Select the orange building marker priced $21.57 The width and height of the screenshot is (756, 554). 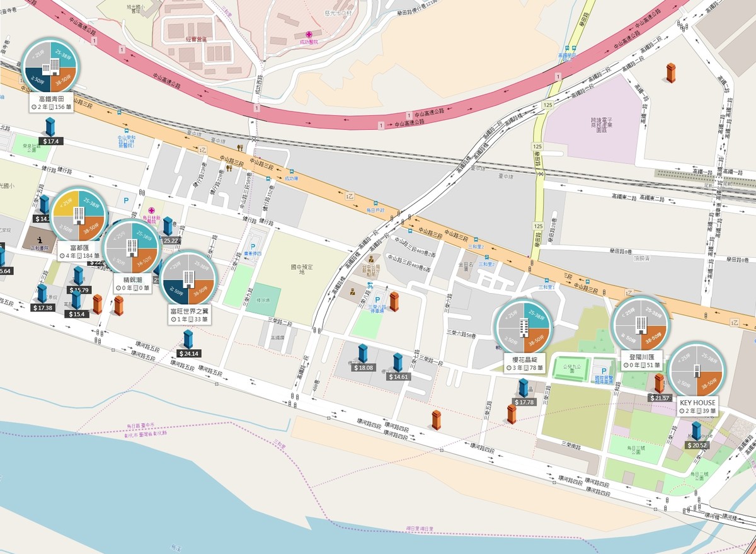pyautogui.click(x=659, y=383)
